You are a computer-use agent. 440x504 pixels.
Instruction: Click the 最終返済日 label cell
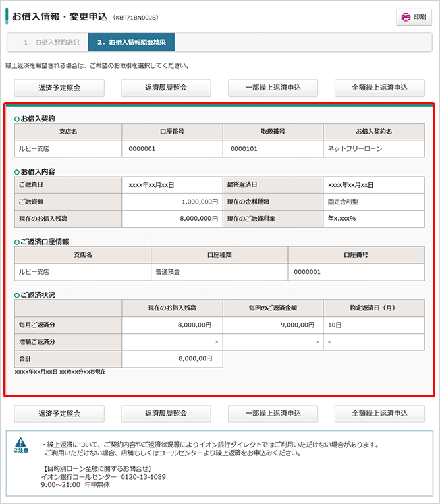(x=273, y=185)
